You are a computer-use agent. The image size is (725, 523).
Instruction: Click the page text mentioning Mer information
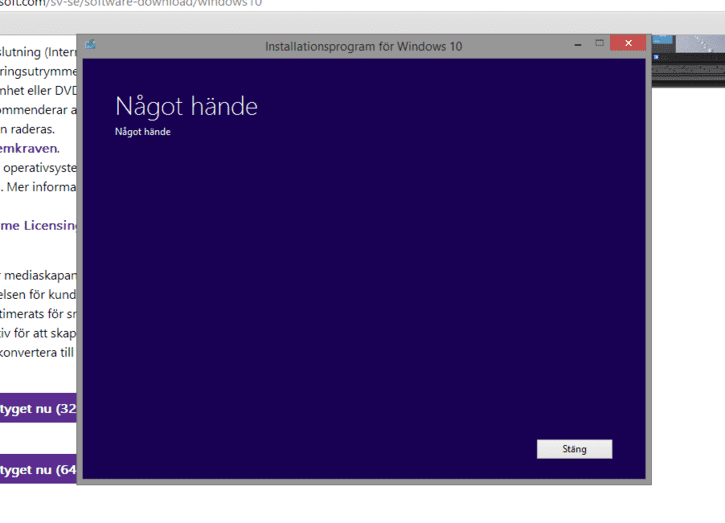[x=38, y=186]
